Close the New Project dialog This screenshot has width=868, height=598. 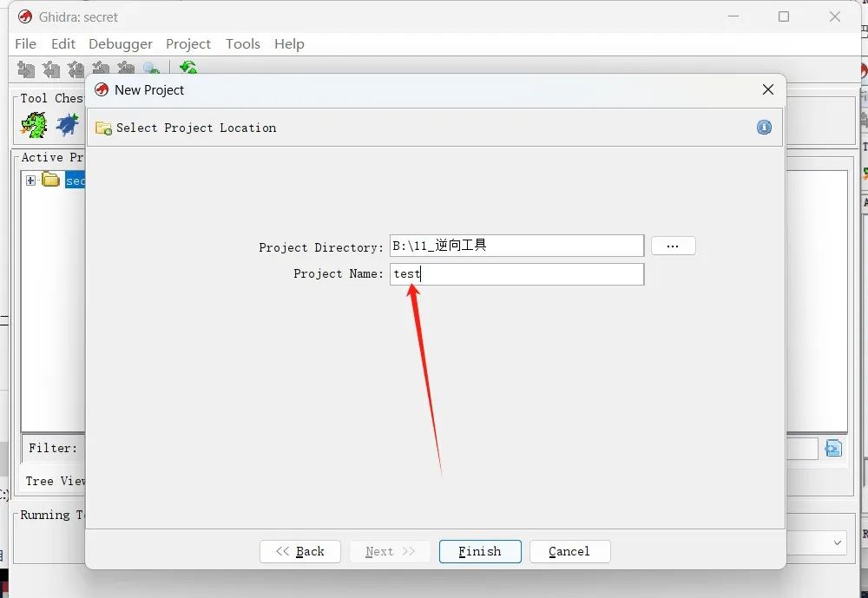point(768,89)
